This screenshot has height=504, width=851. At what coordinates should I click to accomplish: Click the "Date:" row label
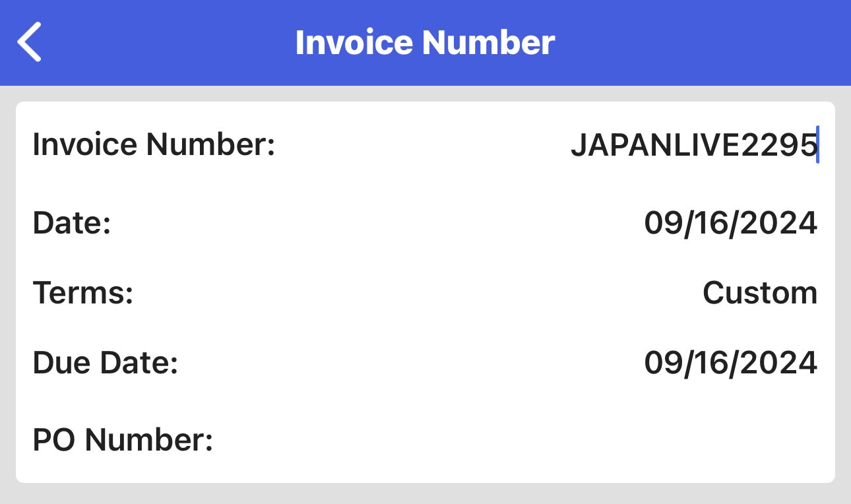72,224
